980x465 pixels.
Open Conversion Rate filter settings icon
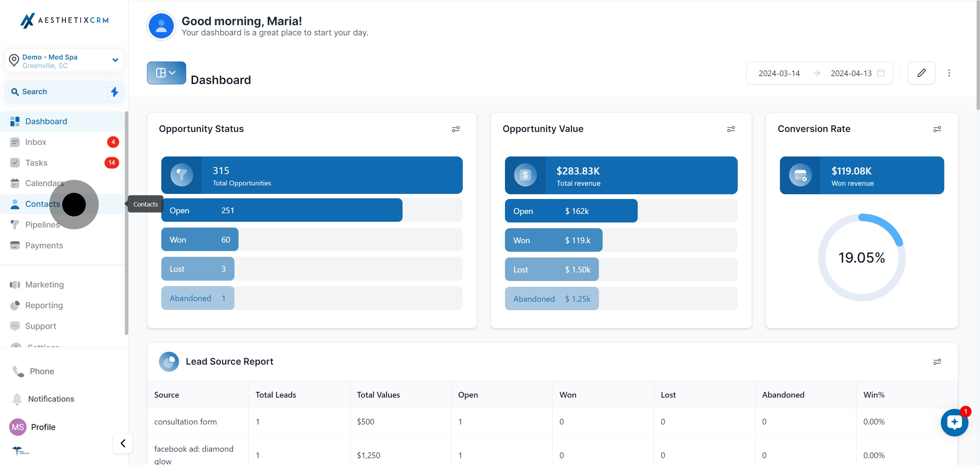click(937, 129)
